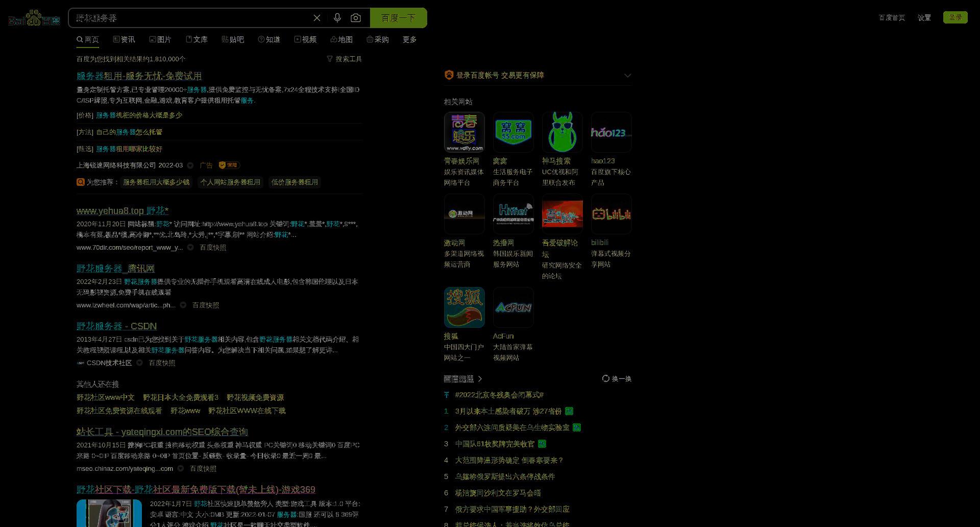980x527 pixels.
Task: Open the CSDN result title
Action: click(116, 326)
